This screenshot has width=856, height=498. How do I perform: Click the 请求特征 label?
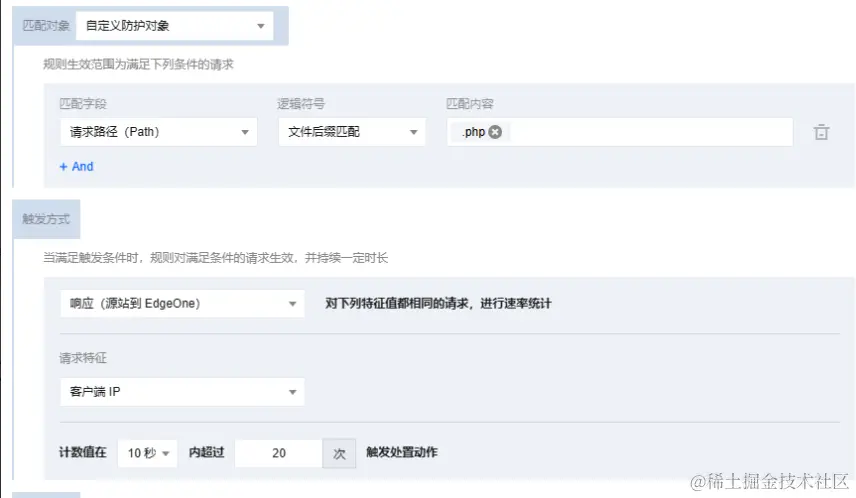[83, 358]
